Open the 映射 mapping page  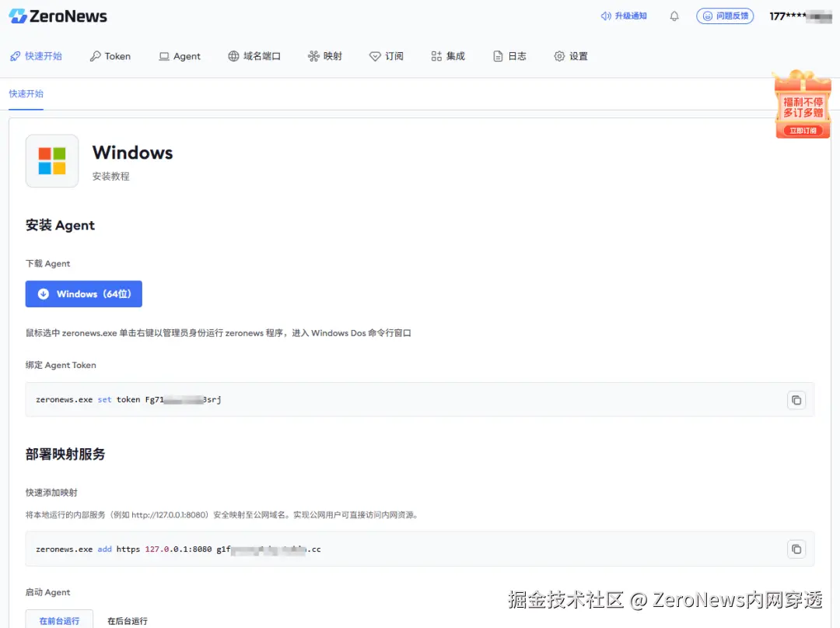pos(324,56)
